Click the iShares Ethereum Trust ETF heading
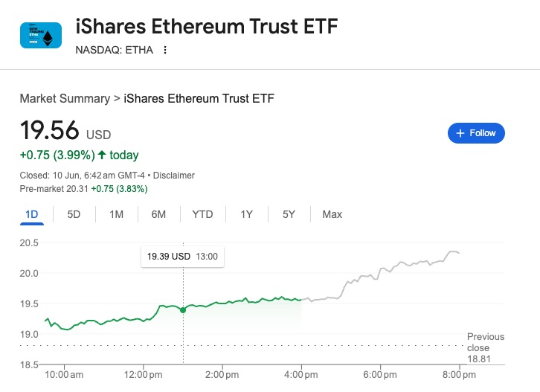The image size is (540, 392). (x=207, y=28)
